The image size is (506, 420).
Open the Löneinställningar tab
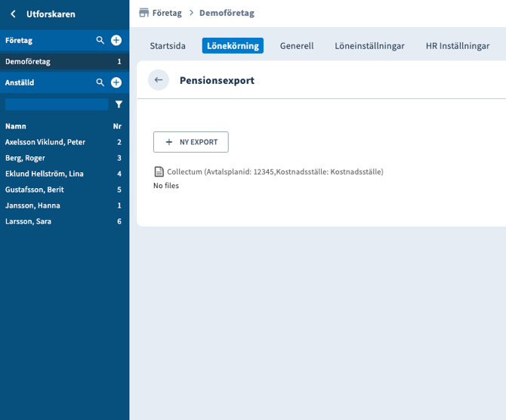[x=369, y=46]
